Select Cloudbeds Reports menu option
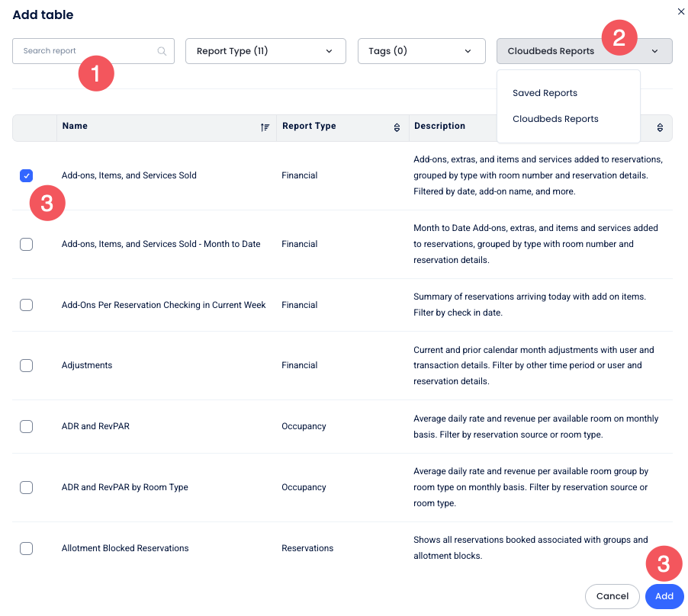The width and height of the screenshot is (688, 616). pyautogui.click(x=555, y=119)
